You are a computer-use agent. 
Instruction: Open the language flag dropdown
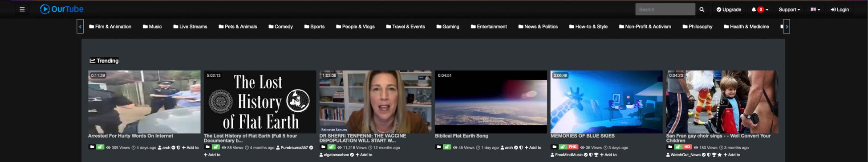(x=815, y=9)
